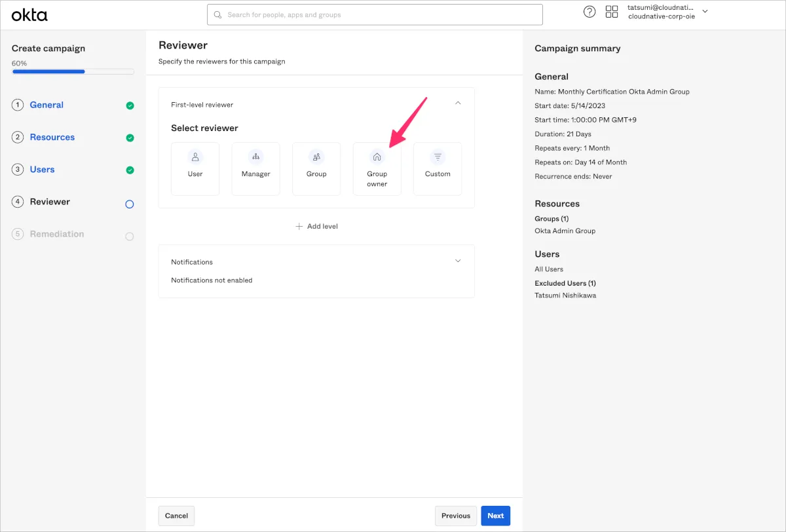
Task: Open the apps grid icon
Action: coord(612,12)
